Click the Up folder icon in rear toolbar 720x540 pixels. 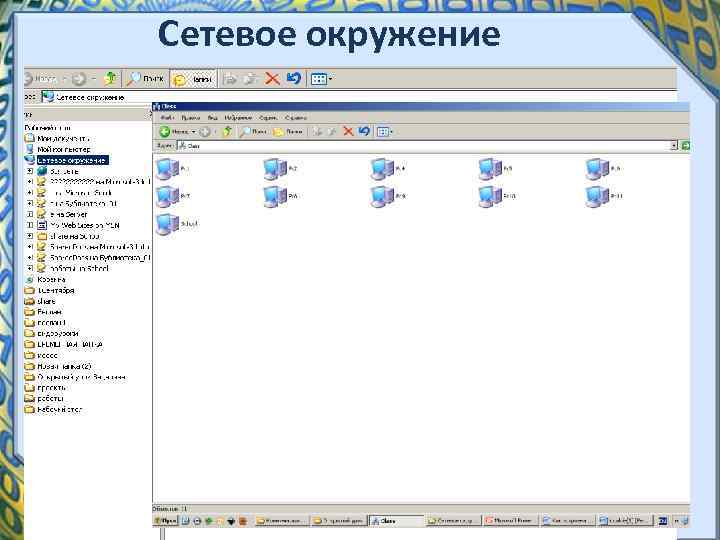pos(110,79)
